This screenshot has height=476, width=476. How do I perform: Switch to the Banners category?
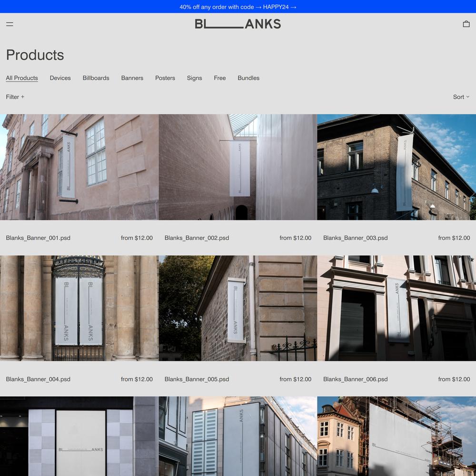point(132,78)
